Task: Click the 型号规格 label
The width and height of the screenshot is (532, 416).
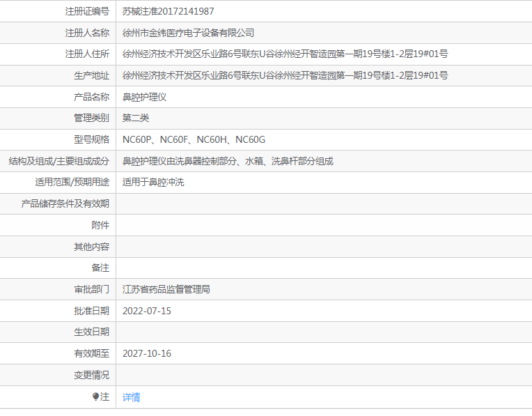Action: pos(92,139)
